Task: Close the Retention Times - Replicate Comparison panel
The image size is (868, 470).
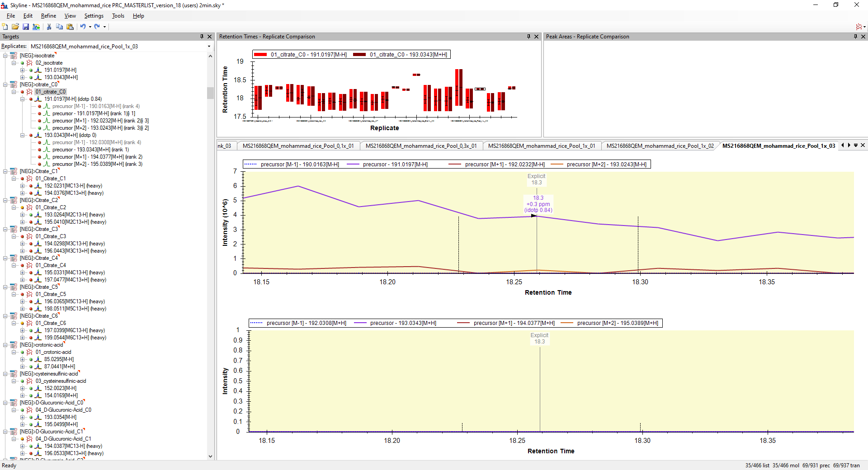Action: 537,37
